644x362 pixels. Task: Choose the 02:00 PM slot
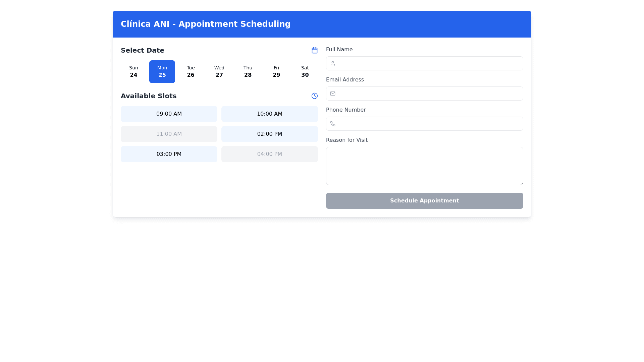coord(269,134)
